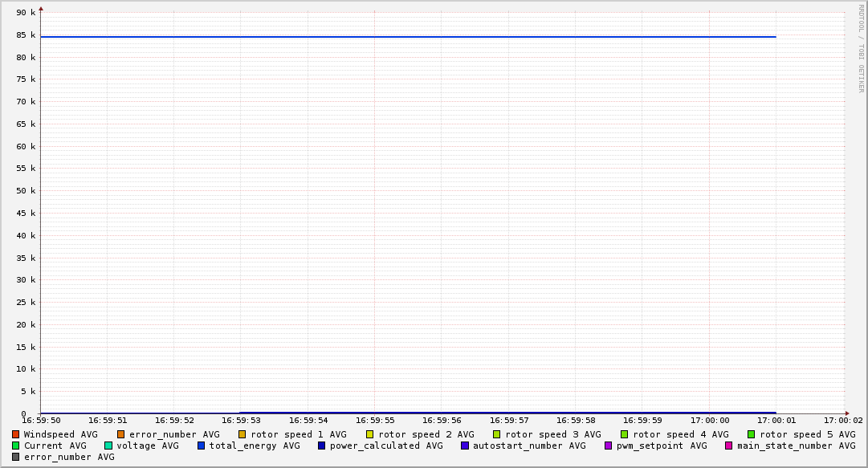Click the rotor speed 4 AVG legend swatch

[624, 434]
